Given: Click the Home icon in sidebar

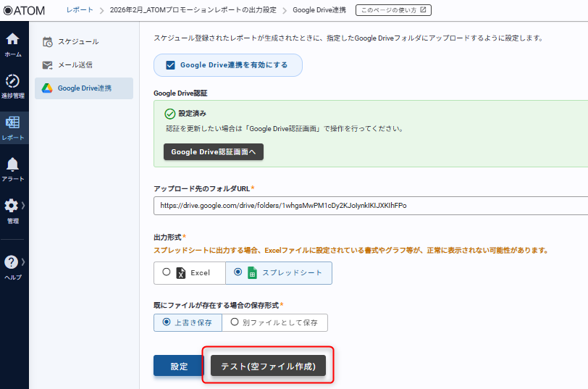Looking at the screenshot, I should coord(12,40).
